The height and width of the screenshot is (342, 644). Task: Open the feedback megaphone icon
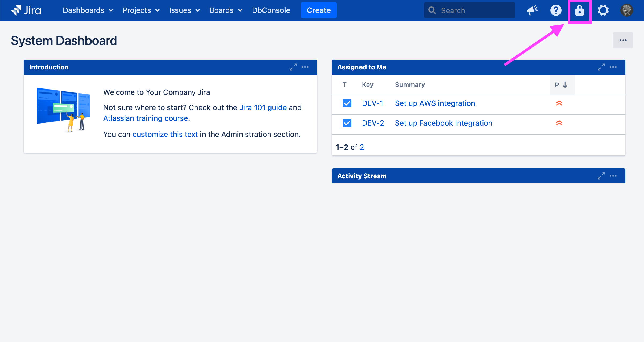click(532, 10)
